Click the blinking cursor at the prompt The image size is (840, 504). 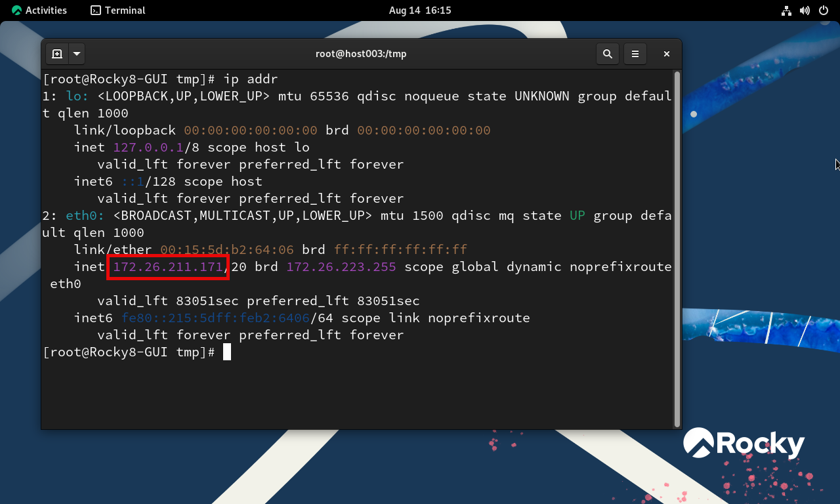(x=228, y=352)
